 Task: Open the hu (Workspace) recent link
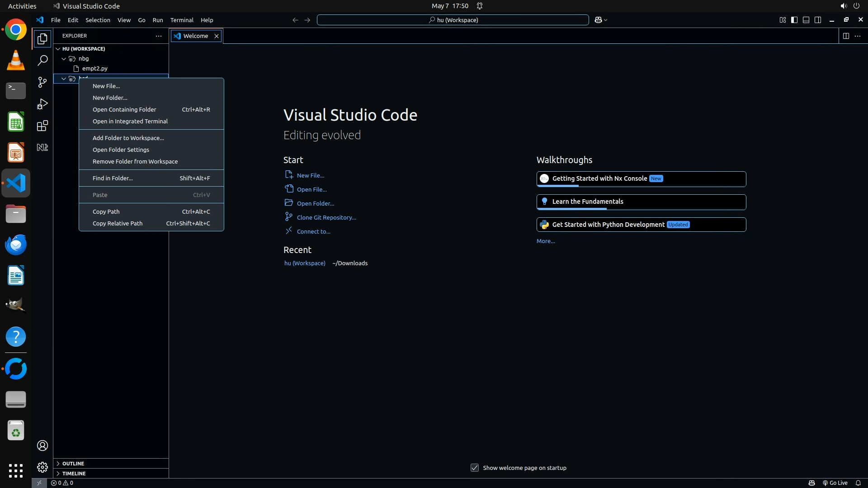[x=304, y=263]
